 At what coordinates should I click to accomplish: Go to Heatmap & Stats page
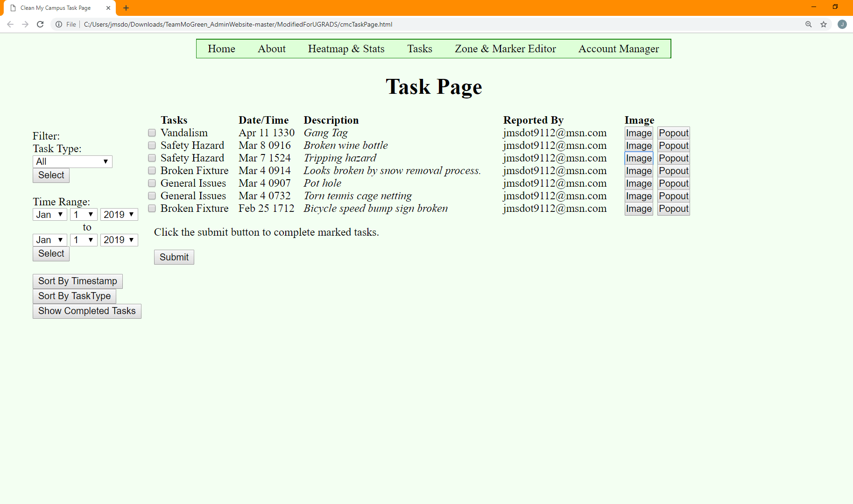[x=346, y=49]
